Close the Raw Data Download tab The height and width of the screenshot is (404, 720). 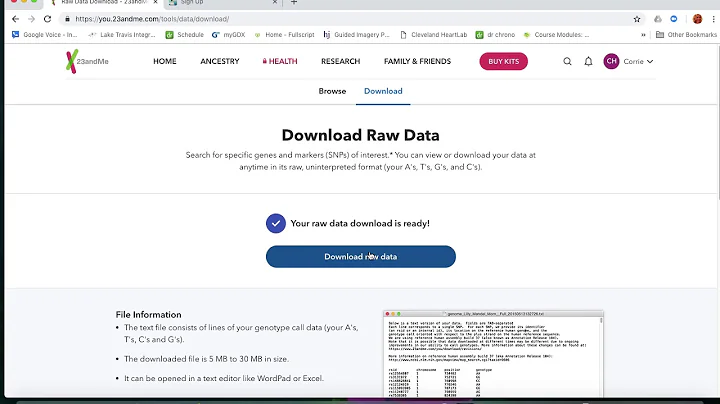point(155,2)
